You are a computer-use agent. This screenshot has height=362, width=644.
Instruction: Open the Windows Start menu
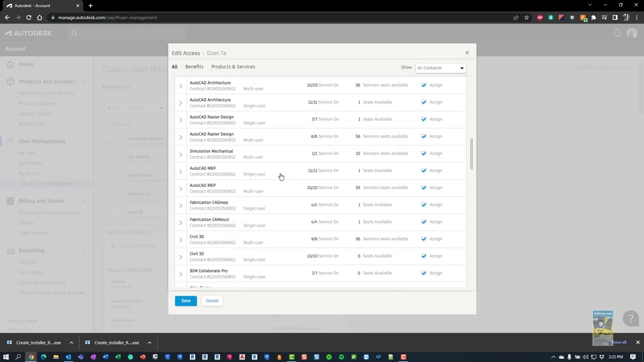click(x=7, y=357)
